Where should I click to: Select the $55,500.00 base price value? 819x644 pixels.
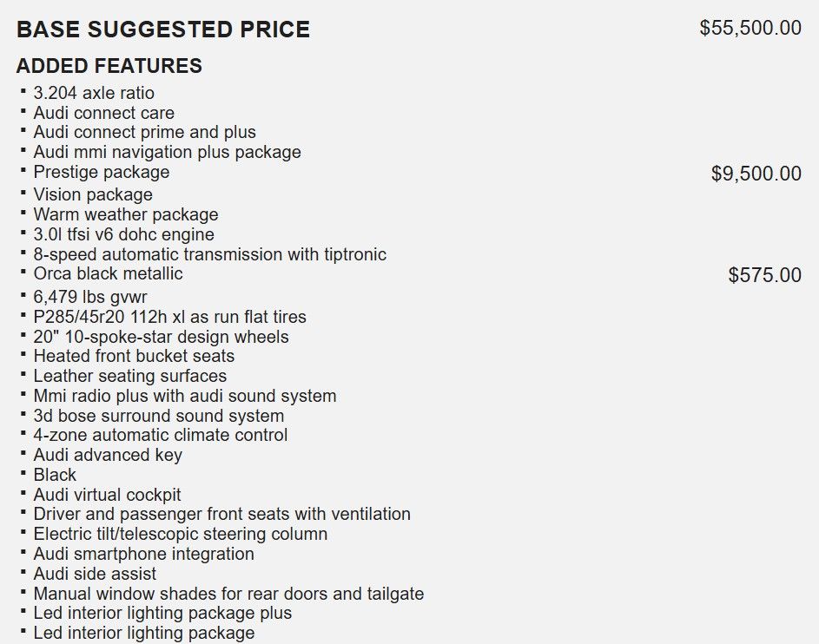click(x=750, y=28)
